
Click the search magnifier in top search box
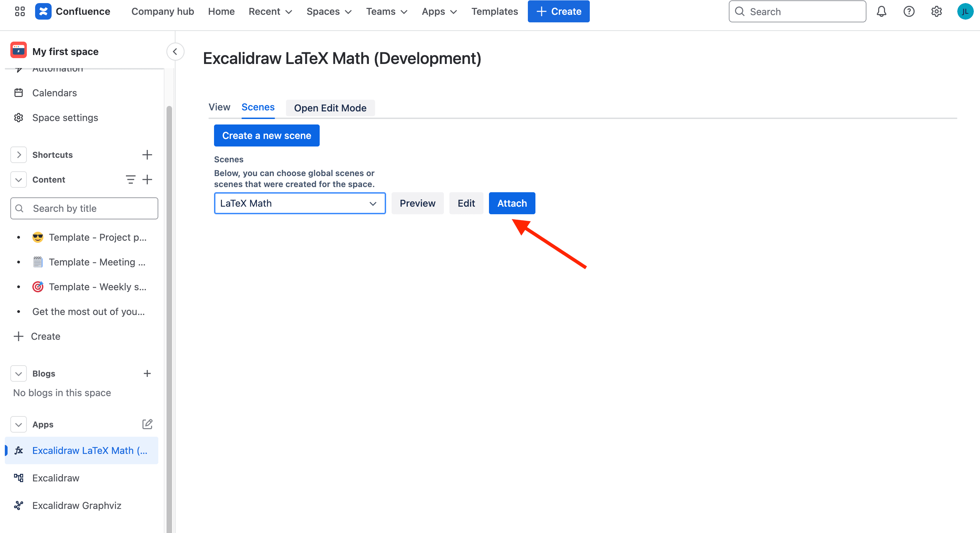coord(739,11)
